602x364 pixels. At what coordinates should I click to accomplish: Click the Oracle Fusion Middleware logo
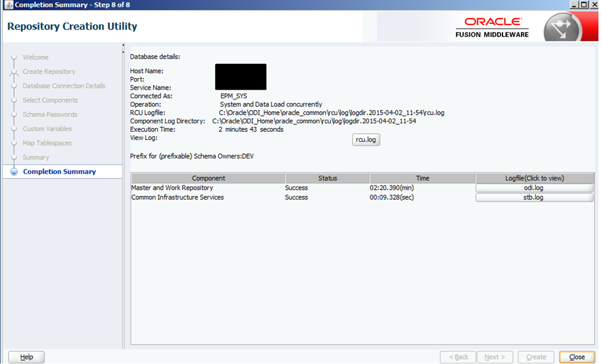point(492,27)
